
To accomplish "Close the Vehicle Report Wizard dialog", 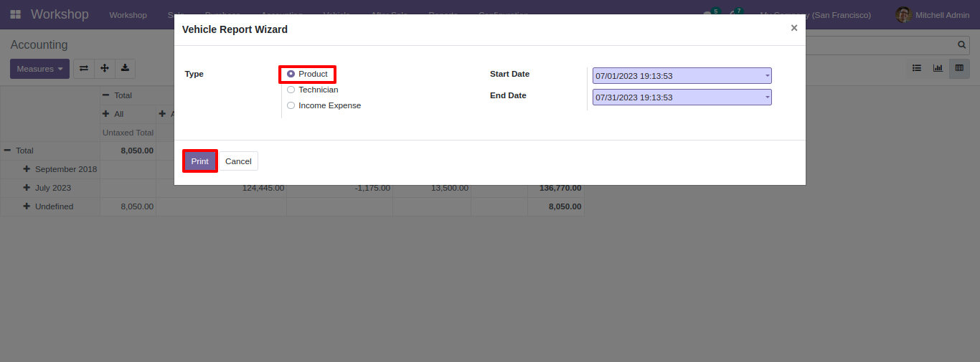I will tap(793, 28).
